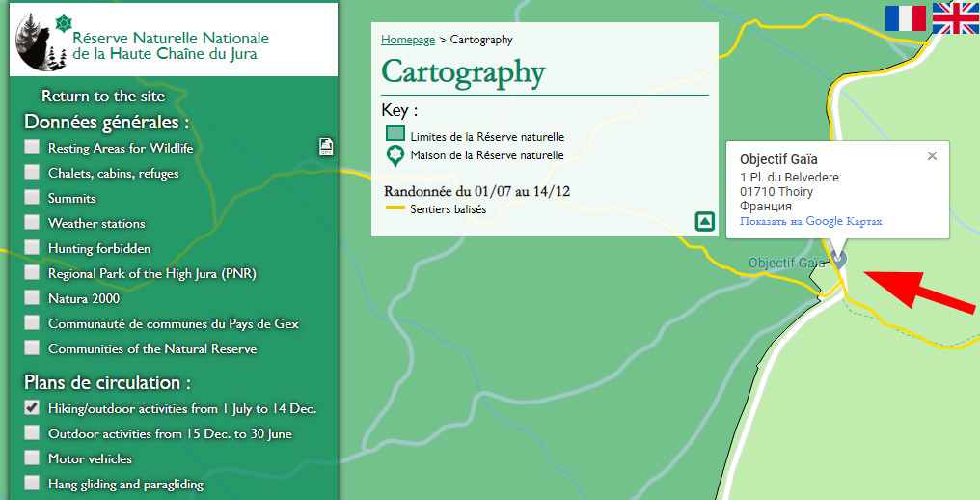This screenshot has height=500, width=980.
Task: Click the Cartography heading
Action: 463,72
